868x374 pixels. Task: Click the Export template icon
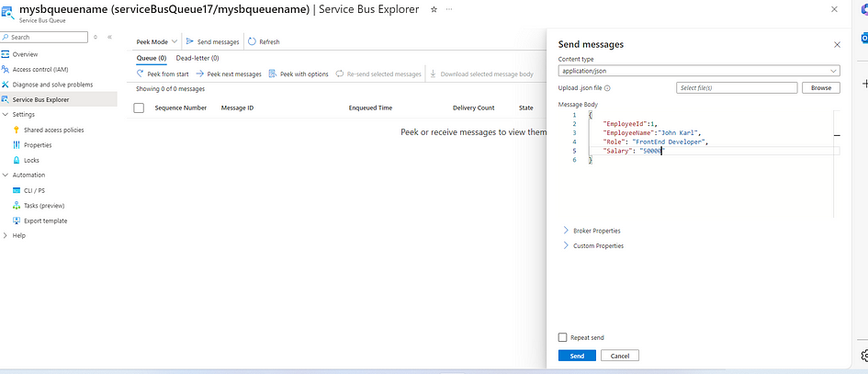[x=17, y=221]
